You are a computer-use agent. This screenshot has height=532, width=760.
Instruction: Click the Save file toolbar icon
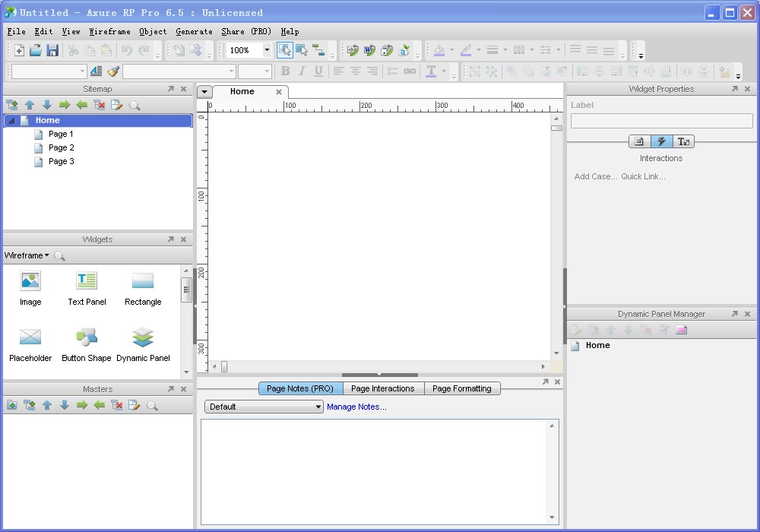(x=52, y=50)
